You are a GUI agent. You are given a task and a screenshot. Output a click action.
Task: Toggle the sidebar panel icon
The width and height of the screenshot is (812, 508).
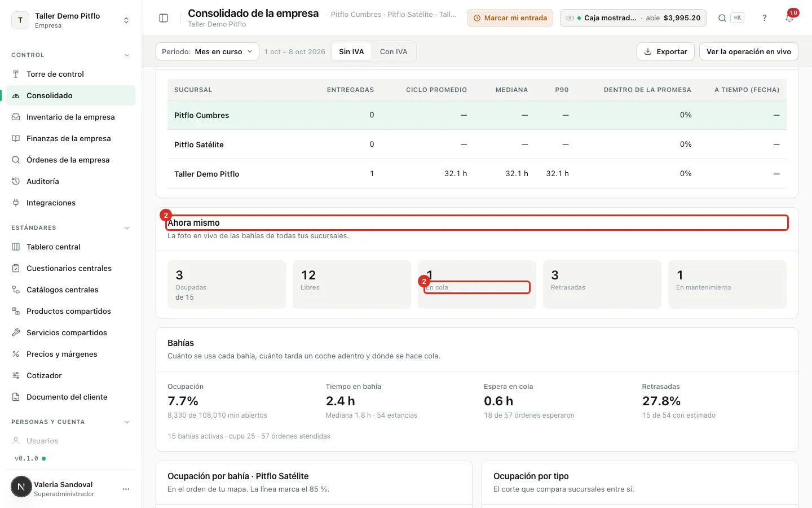pos(164,18)
